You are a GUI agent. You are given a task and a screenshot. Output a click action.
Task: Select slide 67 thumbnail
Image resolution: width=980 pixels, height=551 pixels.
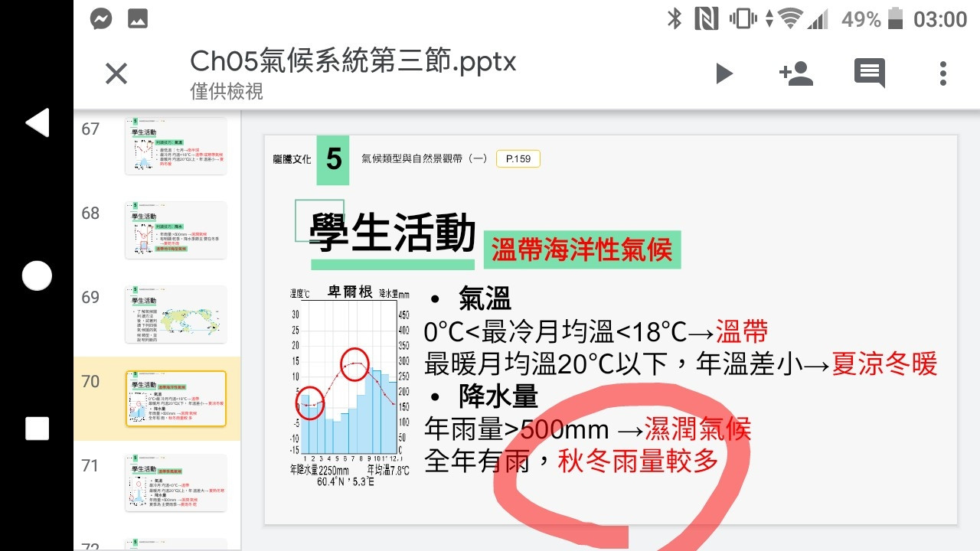[x=176, y=145]
